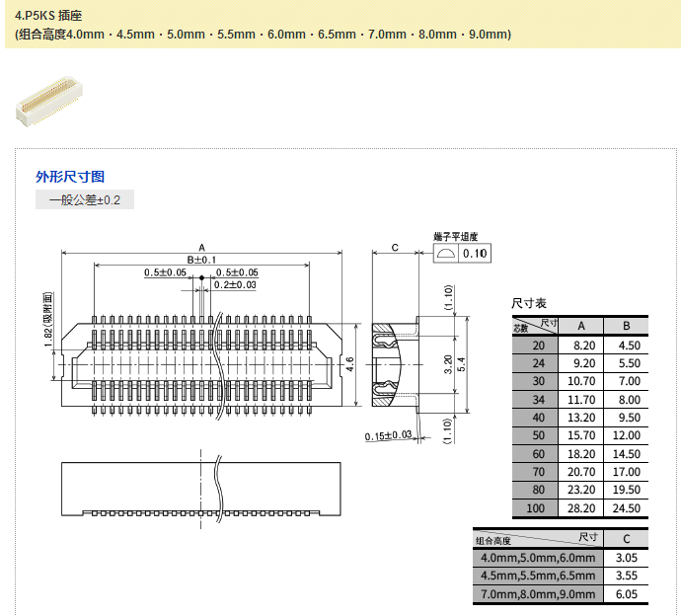
Task: Click the 3.55 value cell
Action: click(626, 576)
